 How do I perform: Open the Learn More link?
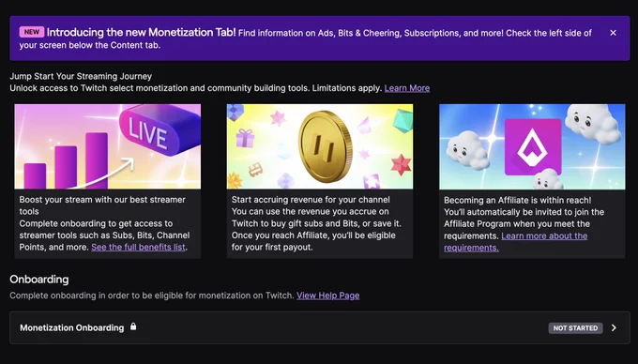click(407, 88)
